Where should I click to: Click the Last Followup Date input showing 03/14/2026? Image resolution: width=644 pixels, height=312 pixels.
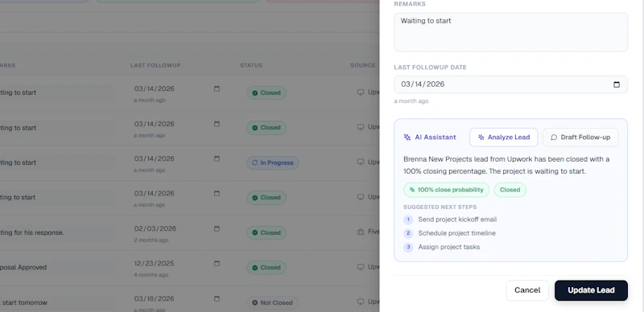click(x=510, y=84)
